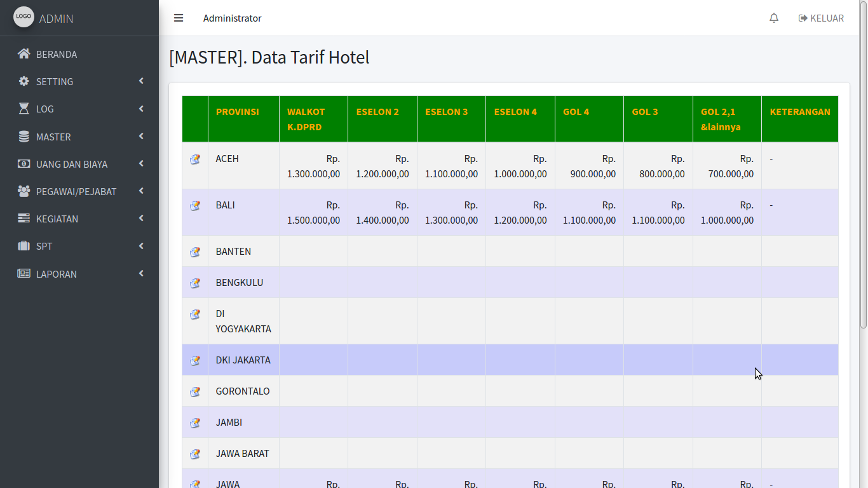Open the SETTING menu label
This screenshot has width=868, height=488.
pos(55,81)
